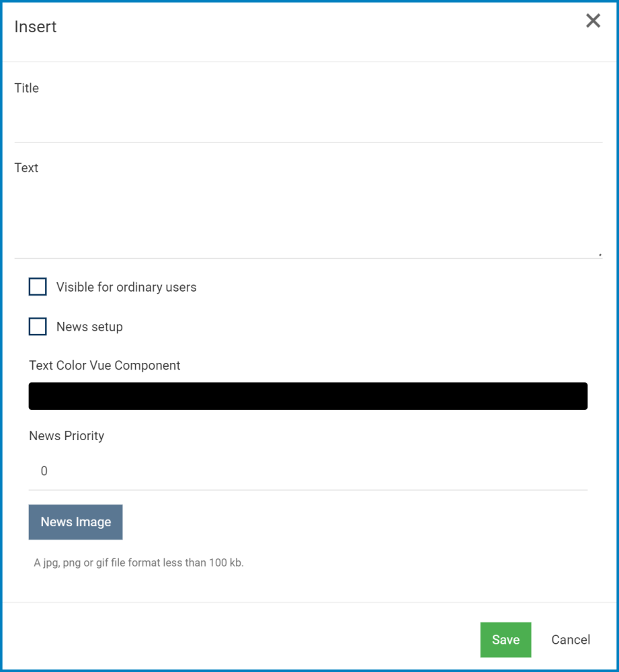Grab the Text area resize handle
This screenshot has height=672, width=619.
pos(600,255)
